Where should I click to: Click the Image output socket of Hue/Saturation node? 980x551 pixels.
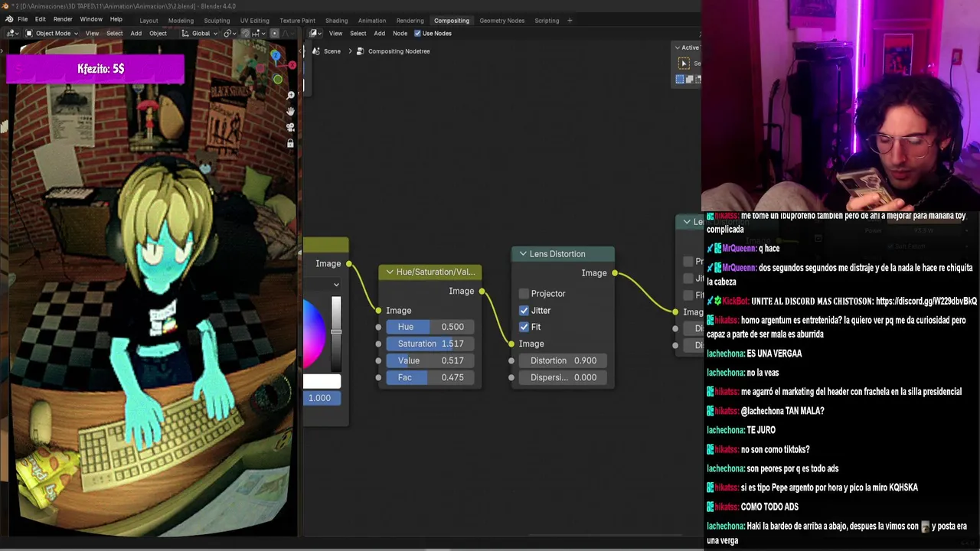click(x=482, y=292)
